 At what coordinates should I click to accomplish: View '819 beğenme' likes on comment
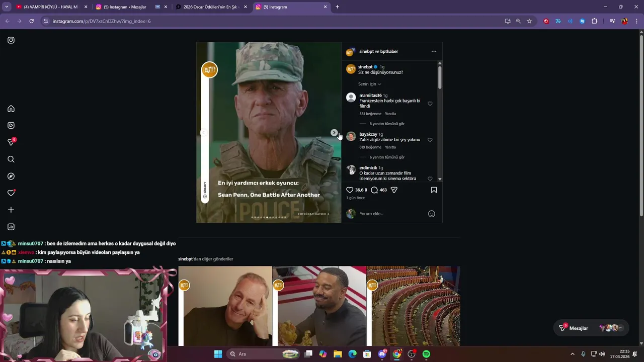(370, 147)
